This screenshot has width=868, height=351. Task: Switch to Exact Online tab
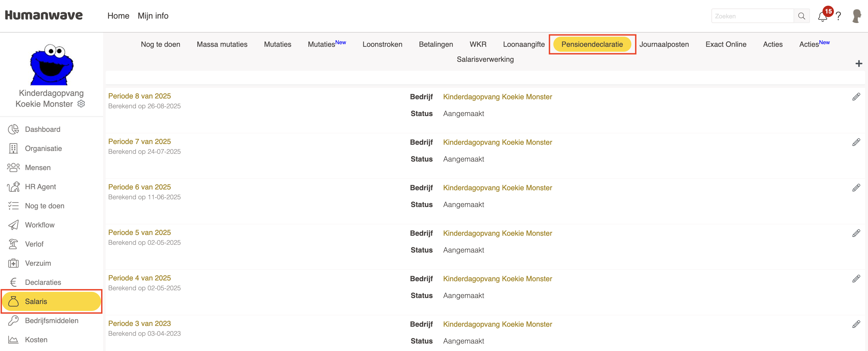click(726, 44)
